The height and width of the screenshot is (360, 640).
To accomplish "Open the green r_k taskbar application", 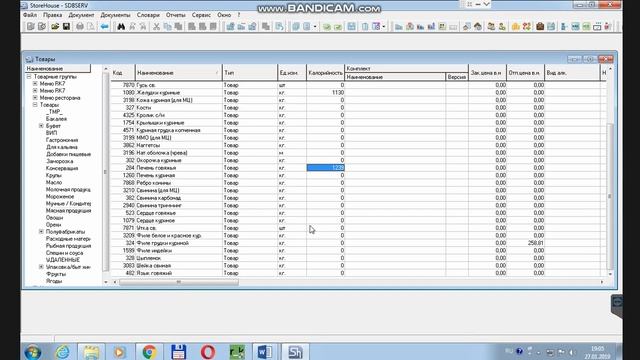I will click(x=237, y=352).
